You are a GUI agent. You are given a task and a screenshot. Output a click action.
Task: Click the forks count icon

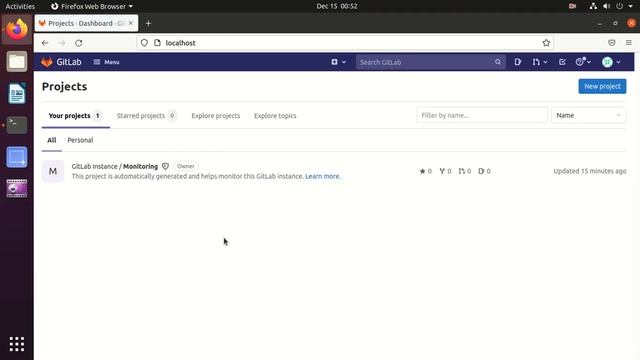point(442,171)
